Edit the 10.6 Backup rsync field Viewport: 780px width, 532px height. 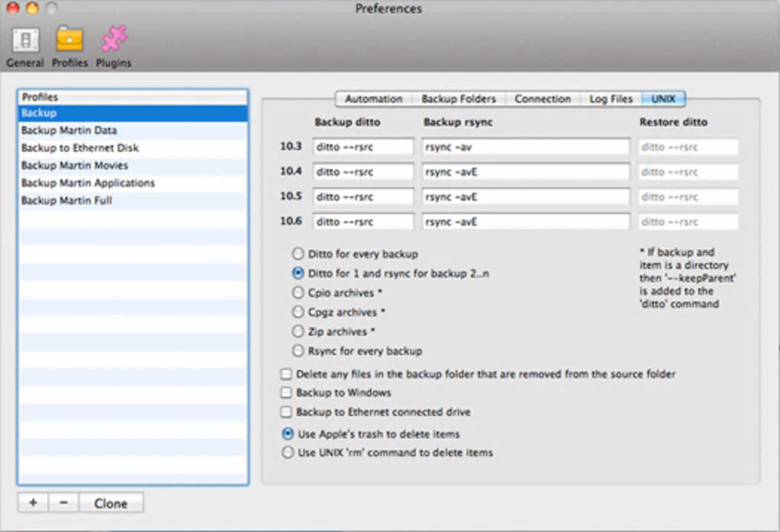click(x=526, y=222)
